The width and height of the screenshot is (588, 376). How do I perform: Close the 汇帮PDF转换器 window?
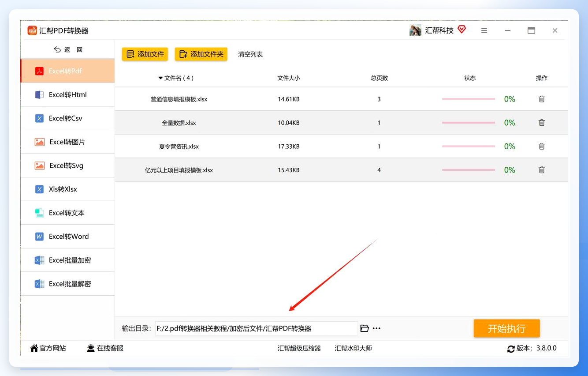tap(555, 30)
